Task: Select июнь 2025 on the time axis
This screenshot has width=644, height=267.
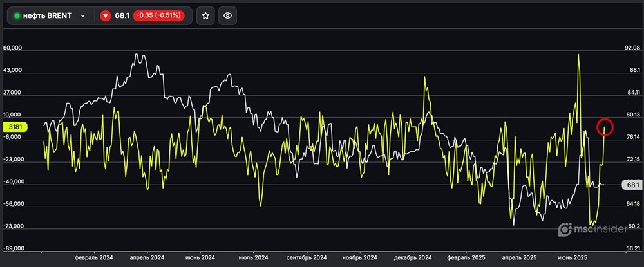Action: (x=572, y=257)
